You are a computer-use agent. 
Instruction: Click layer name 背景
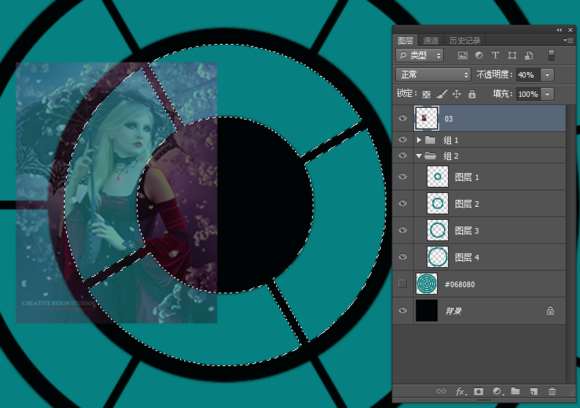pyautogui.click(x=453, y=311)
